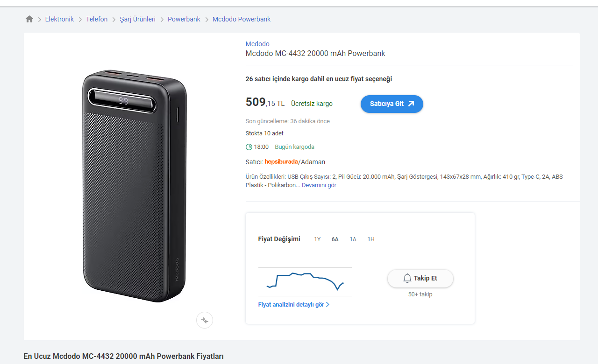598x364 pixels.
Task: Go to Telefon breadcrumb category
Action: [x=97, y=19]
